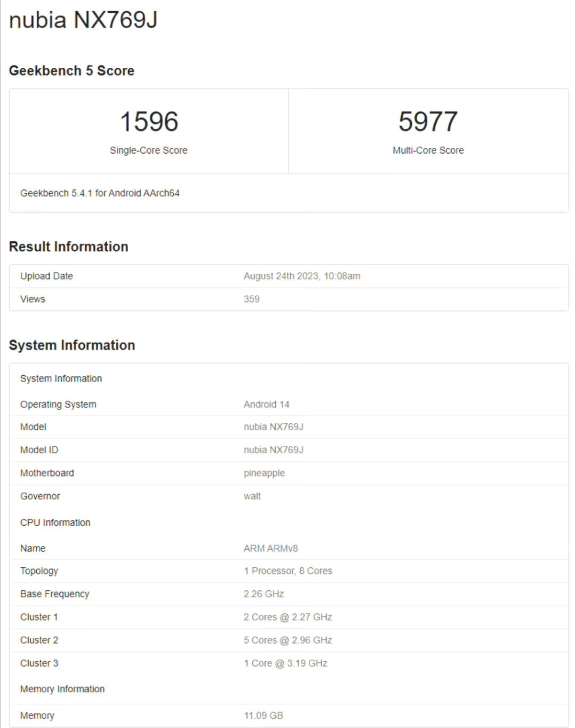Click the Model ID label
Screen dimensions: 576x728
(x=39, y=450)
